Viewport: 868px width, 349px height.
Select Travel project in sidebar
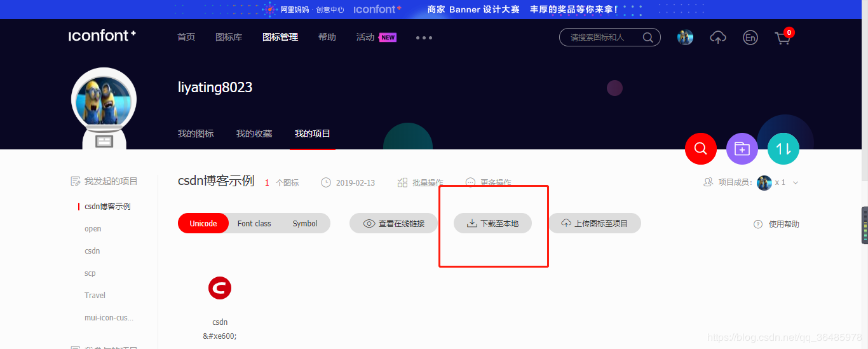95,295
